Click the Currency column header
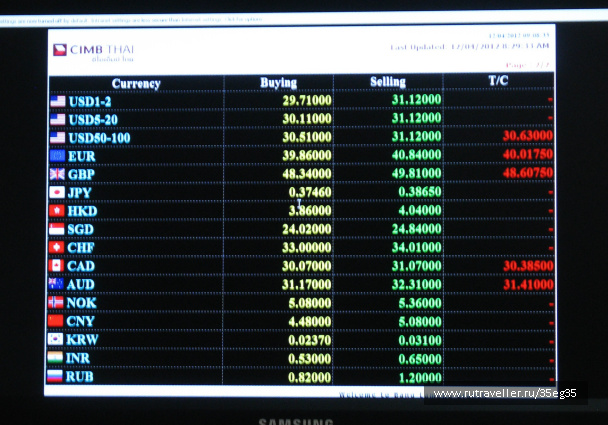The height and width of the screenshot is (425, 608). 136,83
